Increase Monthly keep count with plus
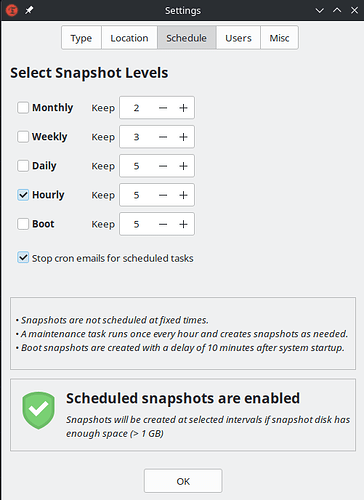This screenshot has width=364, height=500. click(x=183, y=108)
